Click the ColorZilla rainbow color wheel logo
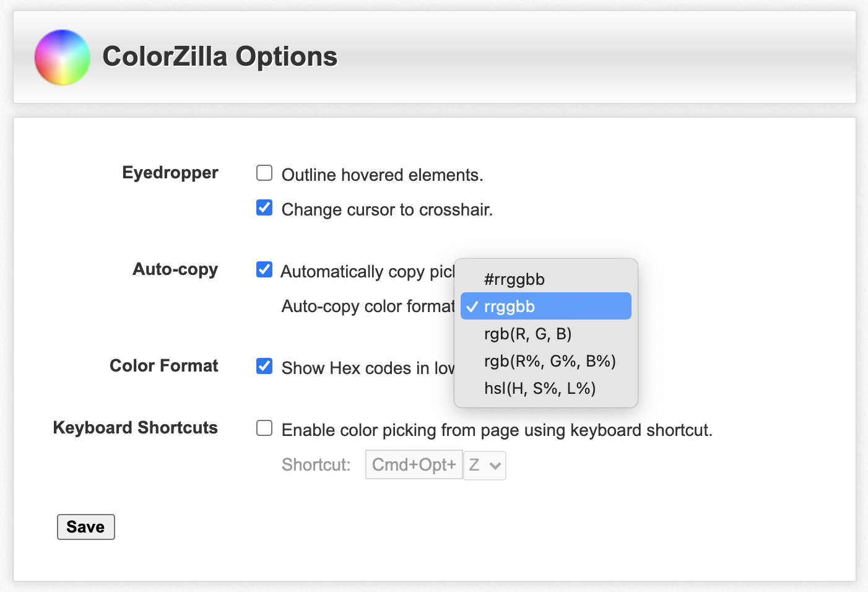Screen dimensions: 868x592 click(63, 57)
